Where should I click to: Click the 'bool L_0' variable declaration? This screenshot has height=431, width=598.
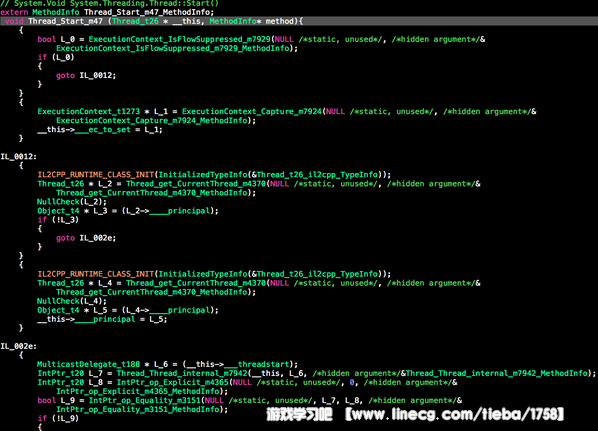click(261, 39)
